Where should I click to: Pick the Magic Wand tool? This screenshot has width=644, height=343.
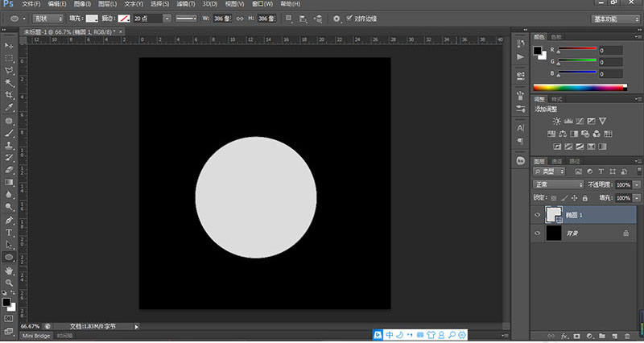pos(9,82)
